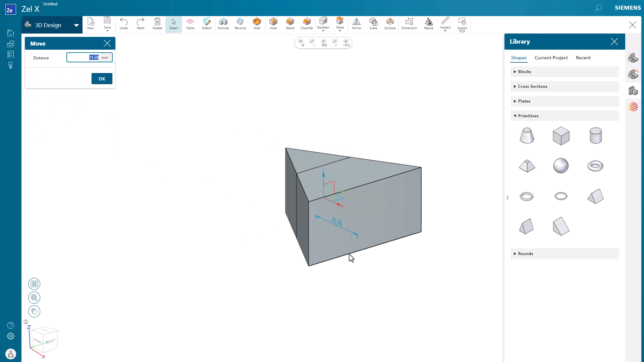Open the Save dropdown arrow
Image resolution: width=644 pixels, height=362 pixels.
coord(107,31)
